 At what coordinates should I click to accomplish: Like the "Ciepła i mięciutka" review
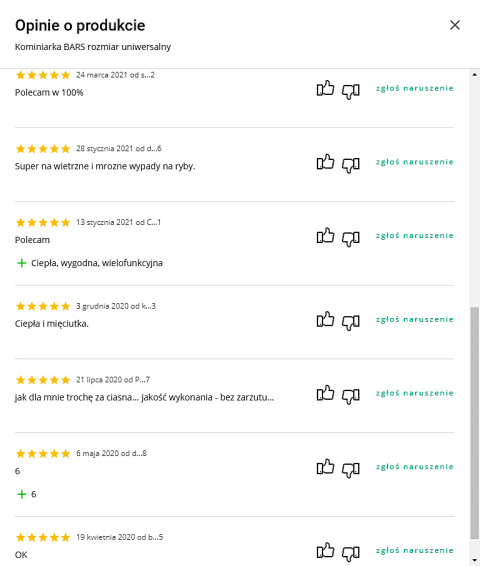[x=325, y=319]
